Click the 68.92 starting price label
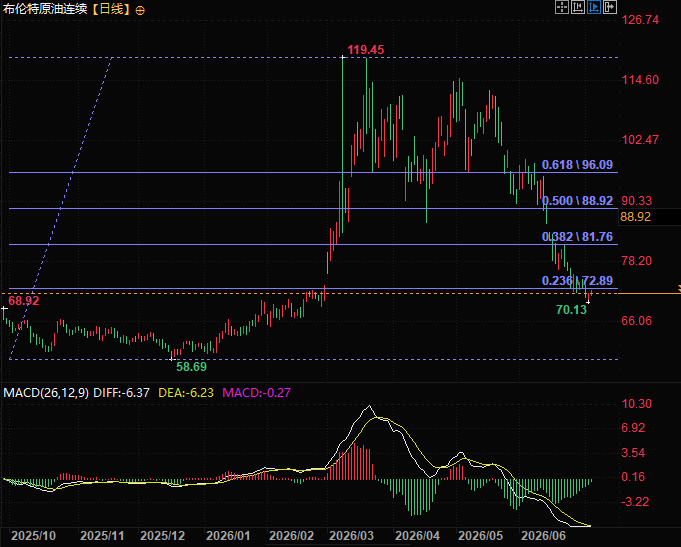Screen dimensions: 681x547 point(24,301)
